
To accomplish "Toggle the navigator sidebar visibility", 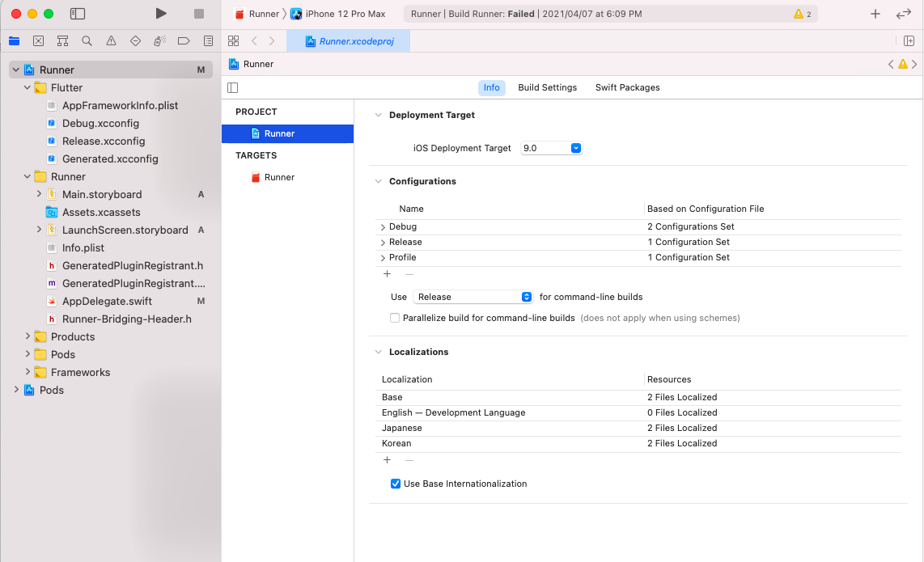I will [x=78, y=14].
